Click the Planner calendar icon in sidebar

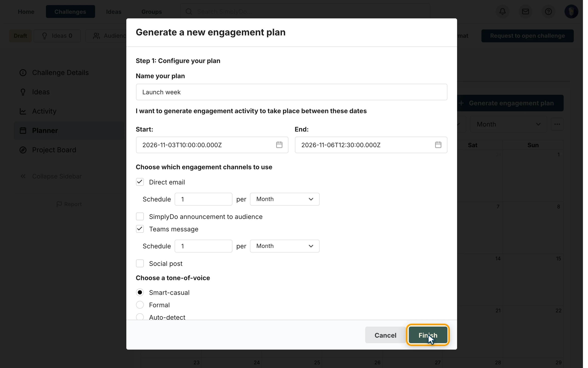[x=23, y=130]
